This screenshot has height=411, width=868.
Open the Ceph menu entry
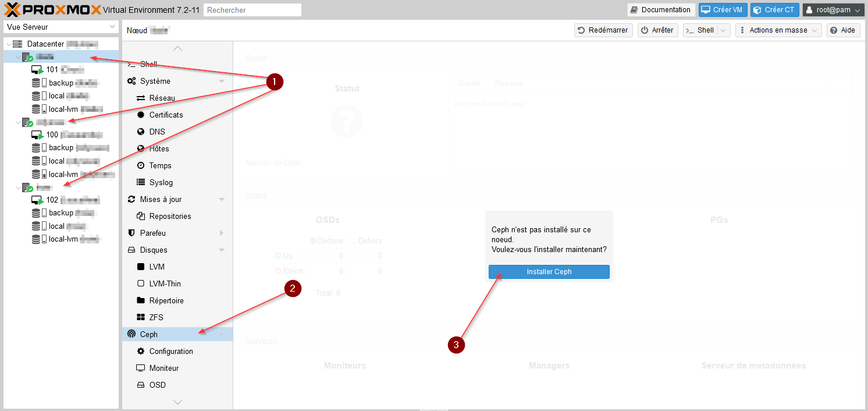pos(149,335)
